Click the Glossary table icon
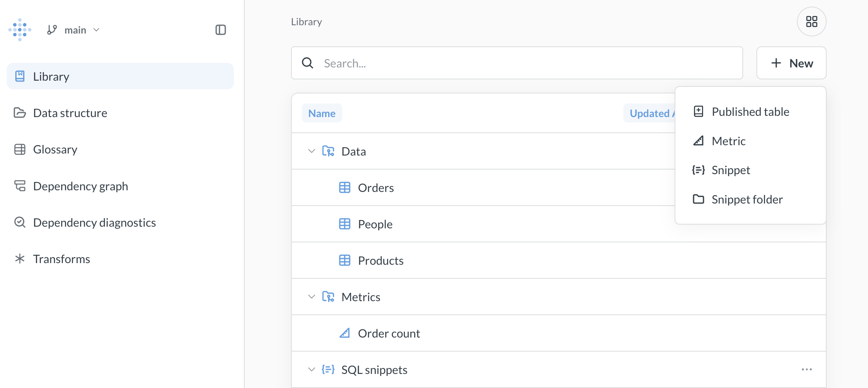The image size is (868, 388). (19, 149)
